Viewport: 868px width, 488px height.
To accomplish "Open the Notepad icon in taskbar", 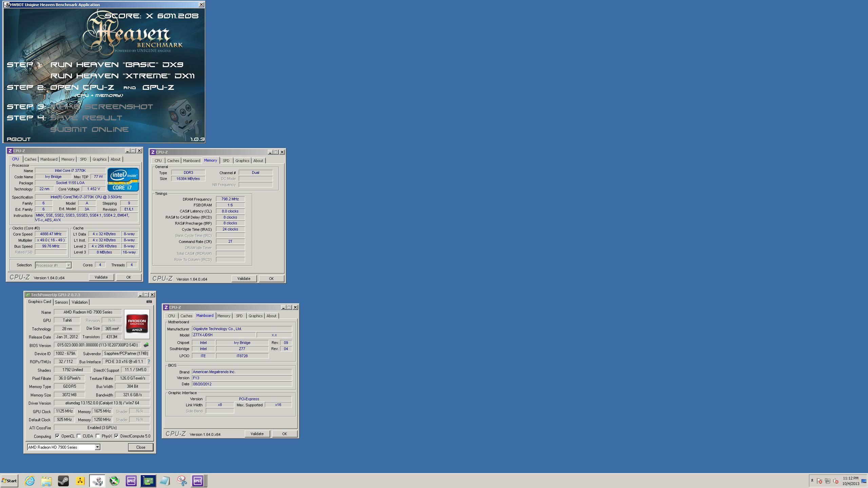I will point(165,481).
